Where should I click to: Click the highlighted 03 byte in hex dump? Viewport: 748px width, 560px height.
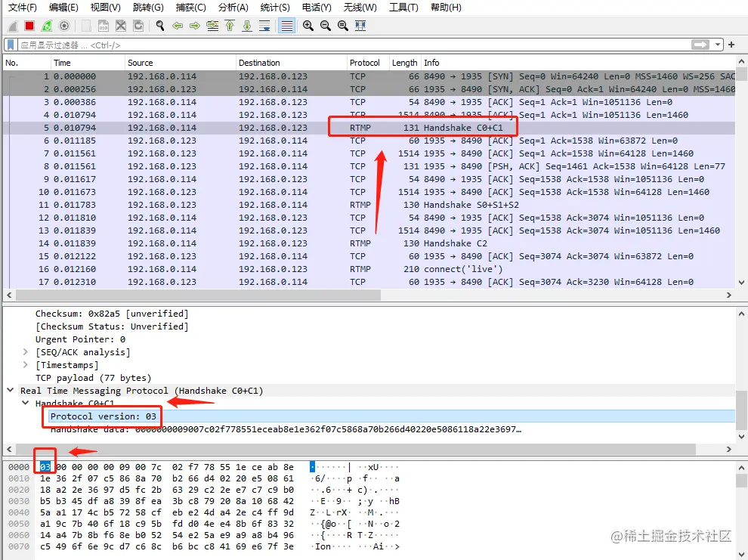(45, 467)
